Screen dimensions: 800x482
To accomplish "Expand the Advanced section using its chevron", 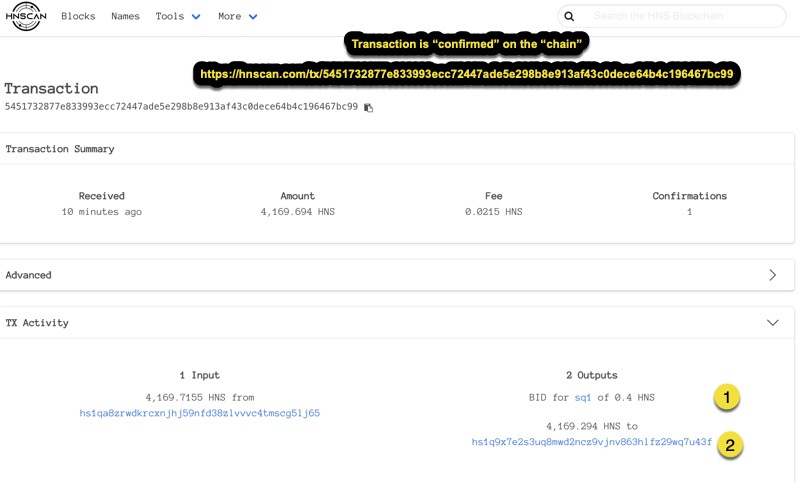I will pos(772,275).
